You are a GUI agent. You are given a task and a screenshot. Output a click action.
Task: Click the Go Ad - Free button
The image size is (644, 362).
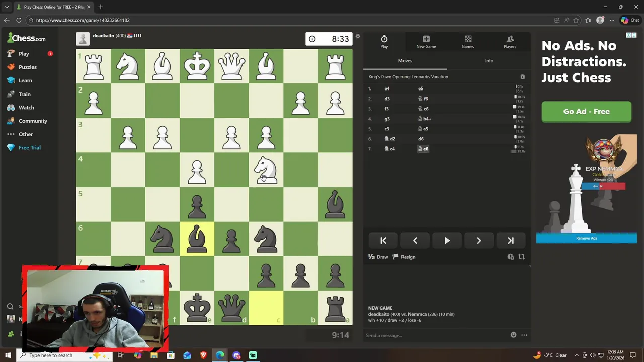[x=586, y=112]
